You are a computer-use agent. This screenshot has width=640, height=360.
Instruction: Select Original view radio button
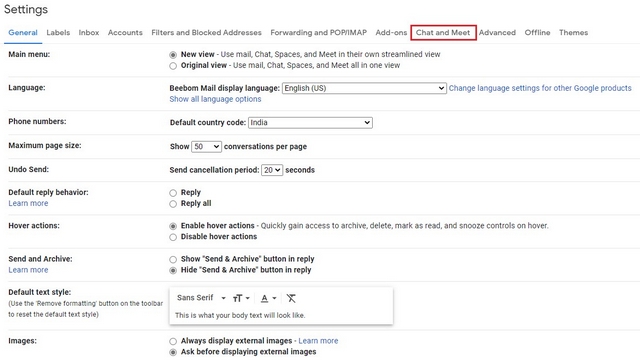[x=173, y=66]
